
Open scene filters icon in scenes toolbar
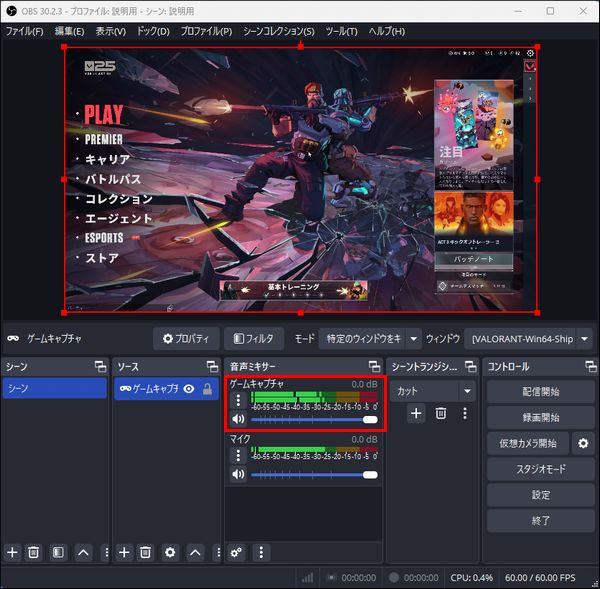[x=58, y=552]
